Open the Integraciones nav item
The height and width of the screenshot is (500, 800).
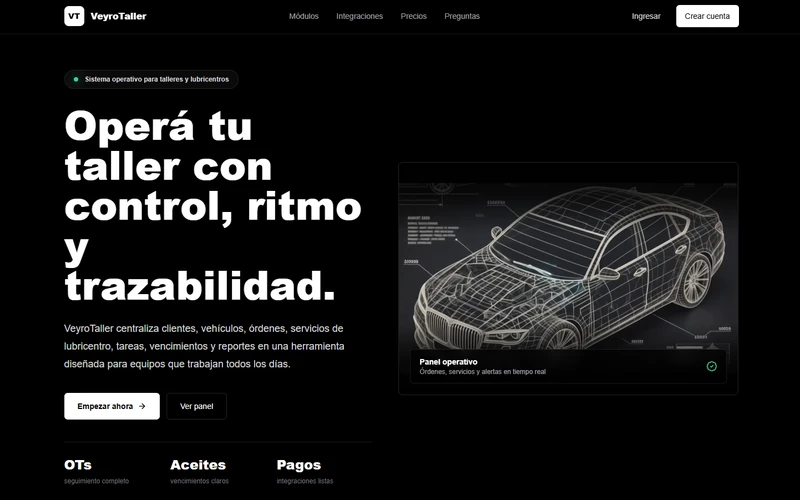click(x=359, y=16)
